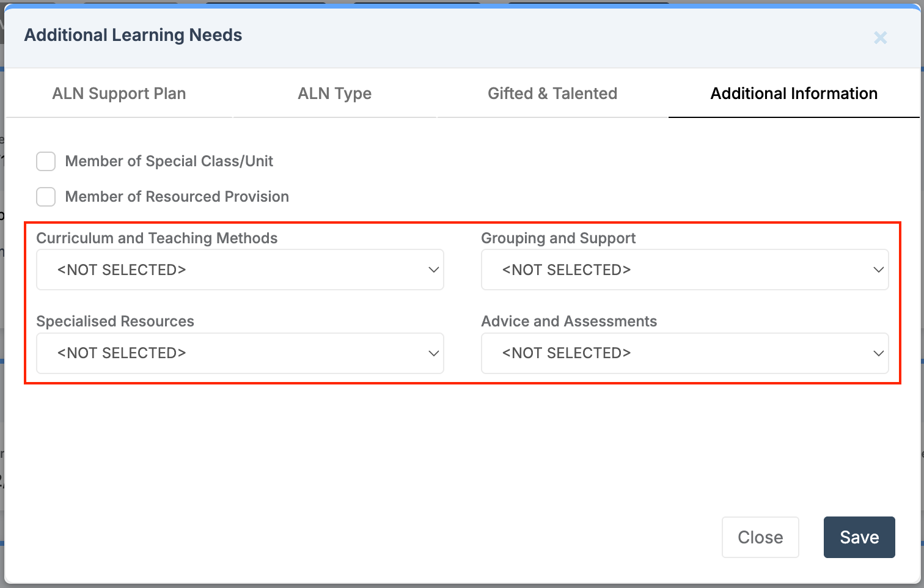Viewport: 924px width, 588px height.
Task: Click the Additional Learning Needs title
Action: click(133, 35)
